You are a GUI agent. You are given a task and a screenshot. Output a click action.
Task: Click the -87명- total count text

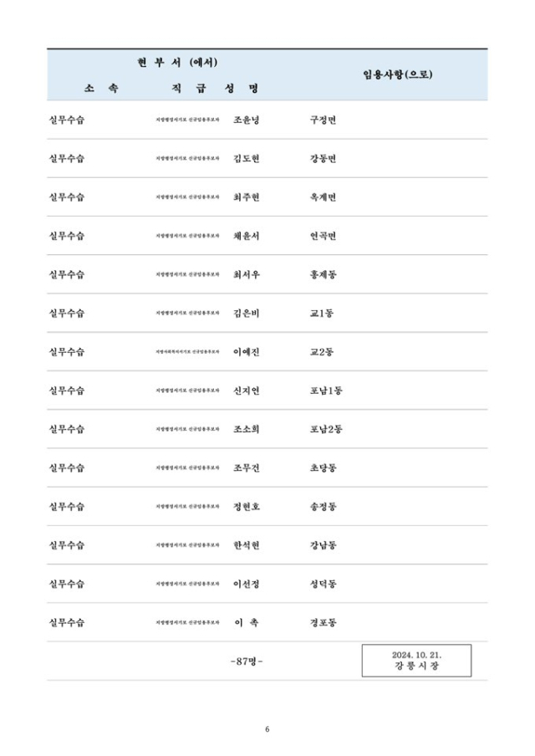[x=247, y=661]
